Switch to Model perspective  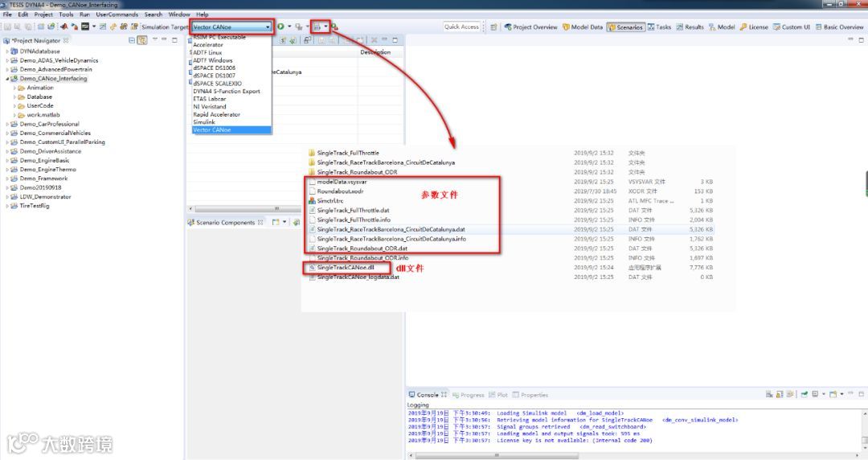(722, 27)
